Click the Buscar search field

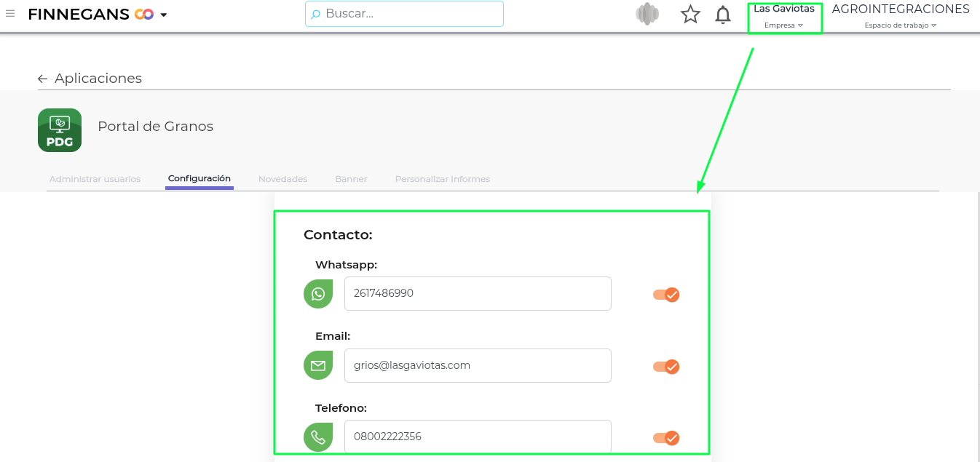point(404,14)
